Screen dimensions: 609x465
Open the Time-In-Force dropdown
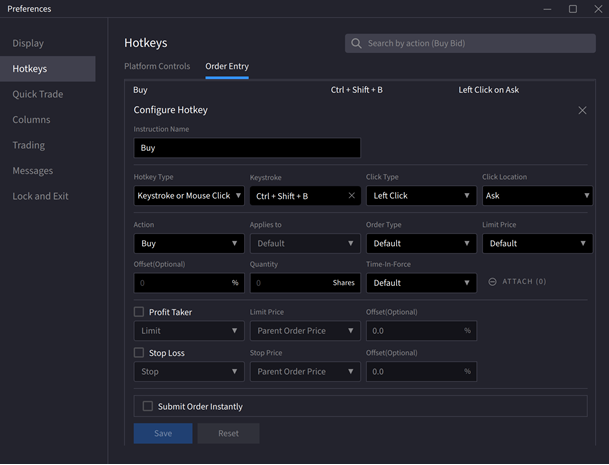421,283
